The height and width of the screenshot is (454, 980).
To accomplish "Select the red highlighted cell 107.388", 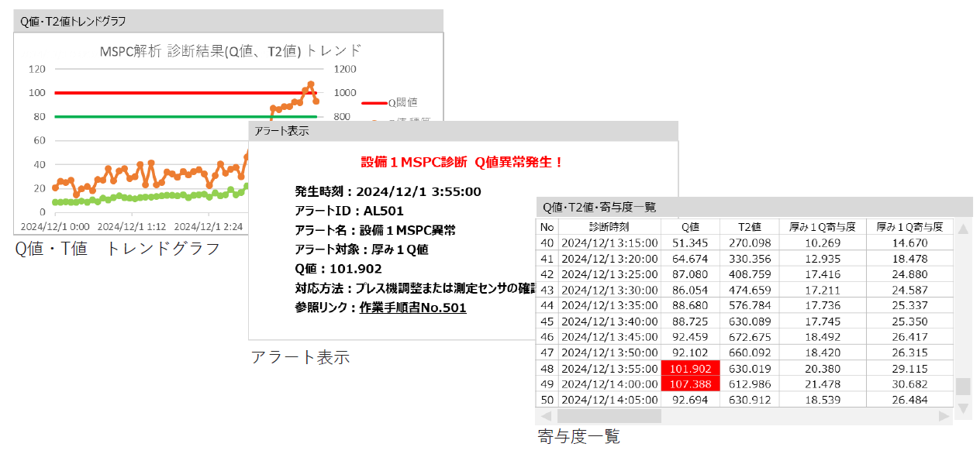I will (x=690, y=384).
